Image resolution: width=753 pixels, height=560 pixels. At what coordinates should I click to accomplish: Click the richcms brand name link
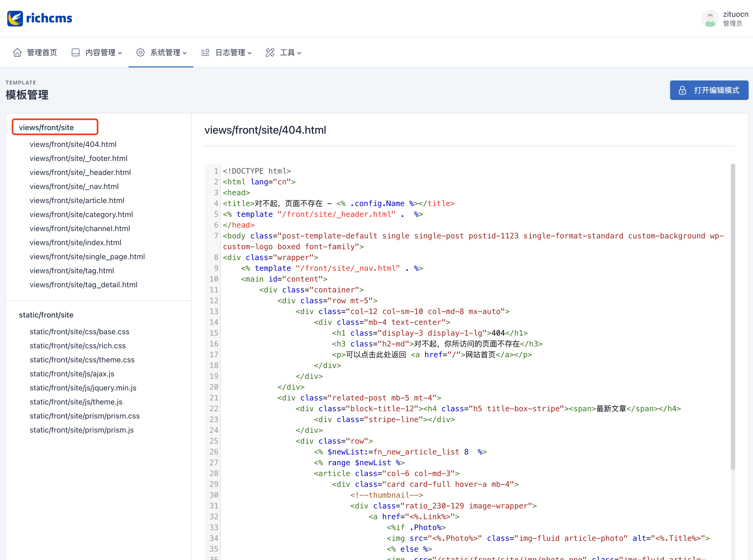[49, 18]
